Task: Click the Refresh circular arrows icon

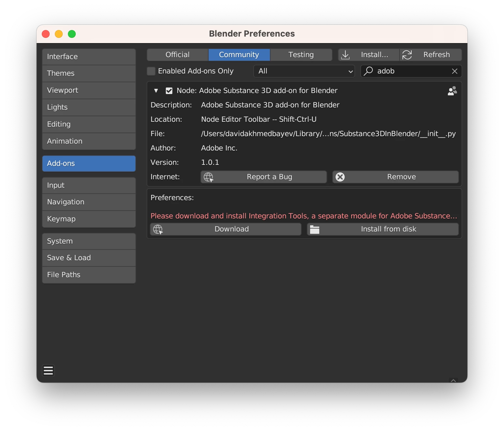Action: click(x=407, y=55)
